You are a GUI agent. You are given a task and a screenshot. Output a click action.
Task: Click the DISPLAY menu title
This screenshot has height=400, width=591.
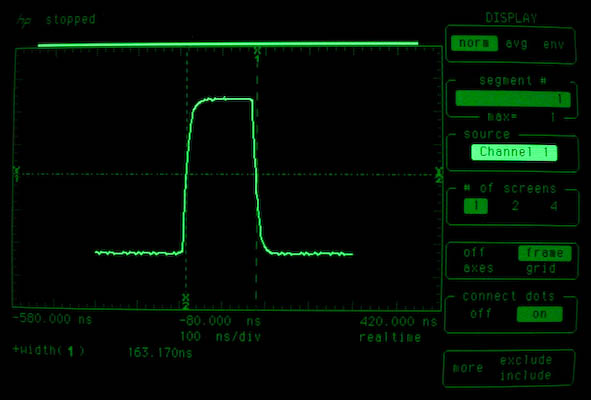coord(511,18)
